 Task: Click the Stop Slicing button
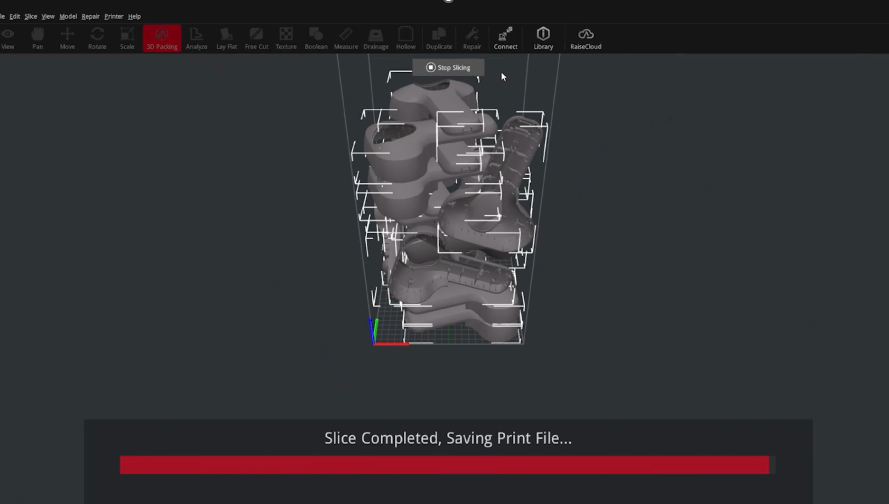pyautogui.click(x=448, y=67)
